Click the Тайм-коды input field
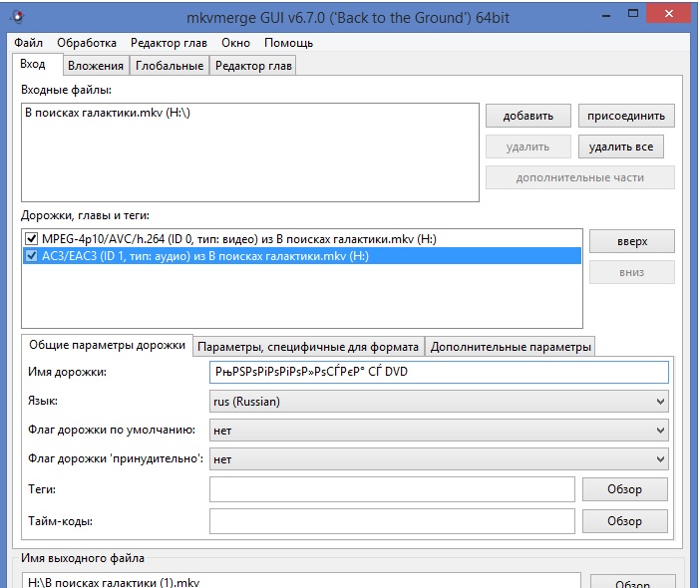 [392, 521]
